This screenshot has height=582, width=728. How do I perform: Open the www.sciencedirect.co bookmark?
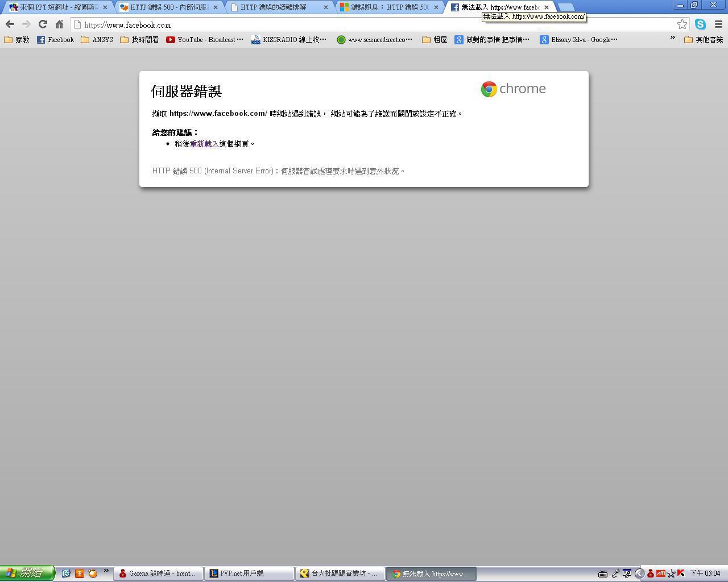374,40
